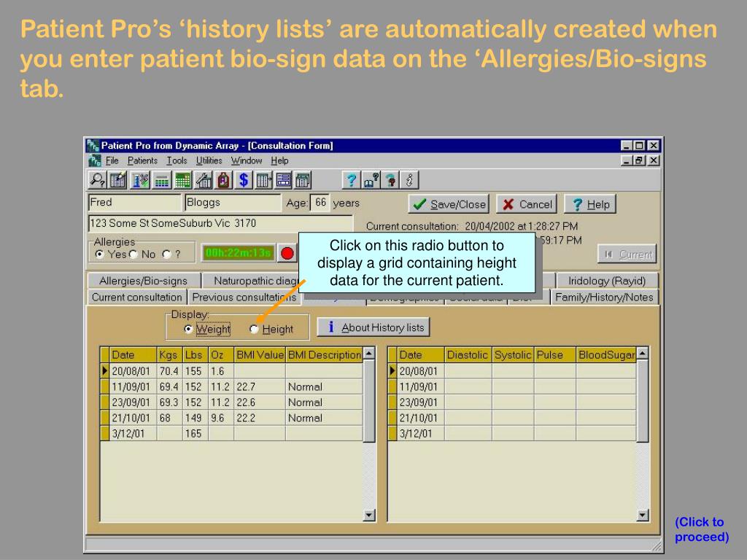
Task: Click the Cancel button
Action: coord(527,204)
